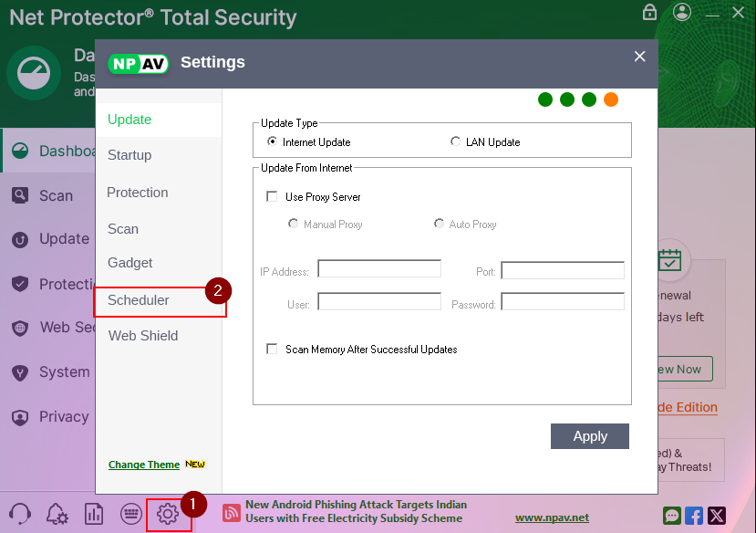Open the user account profile icon

682,12
